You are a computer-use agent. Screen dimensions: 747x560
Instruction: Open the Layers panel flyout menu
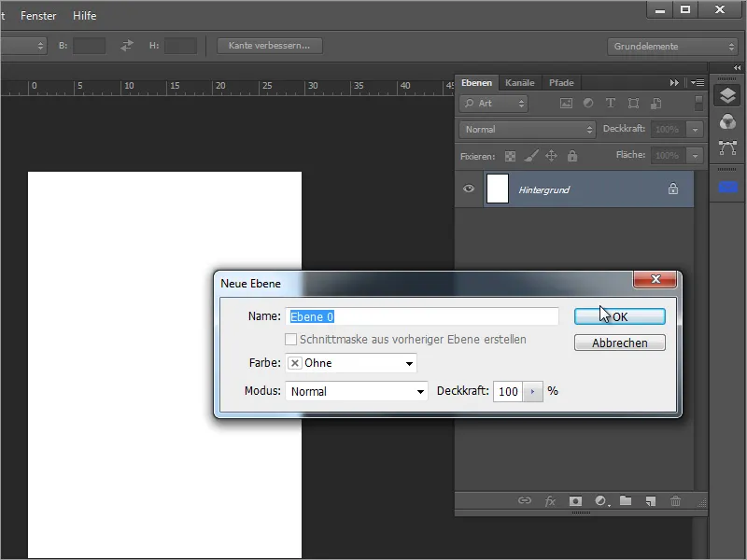[698, 83]
